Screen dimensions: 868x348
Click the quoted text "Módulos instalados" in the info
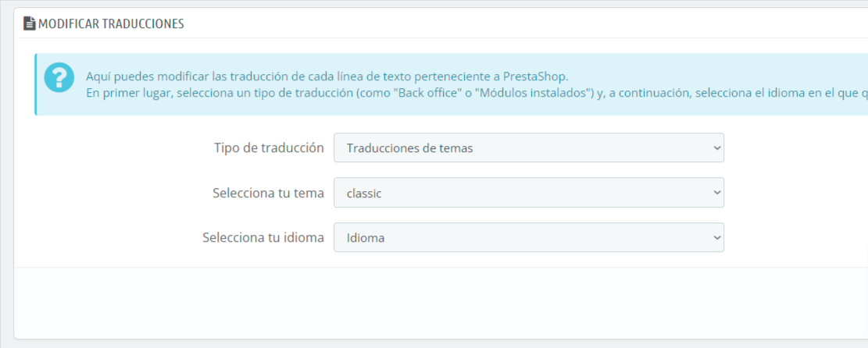coord(533,93)
